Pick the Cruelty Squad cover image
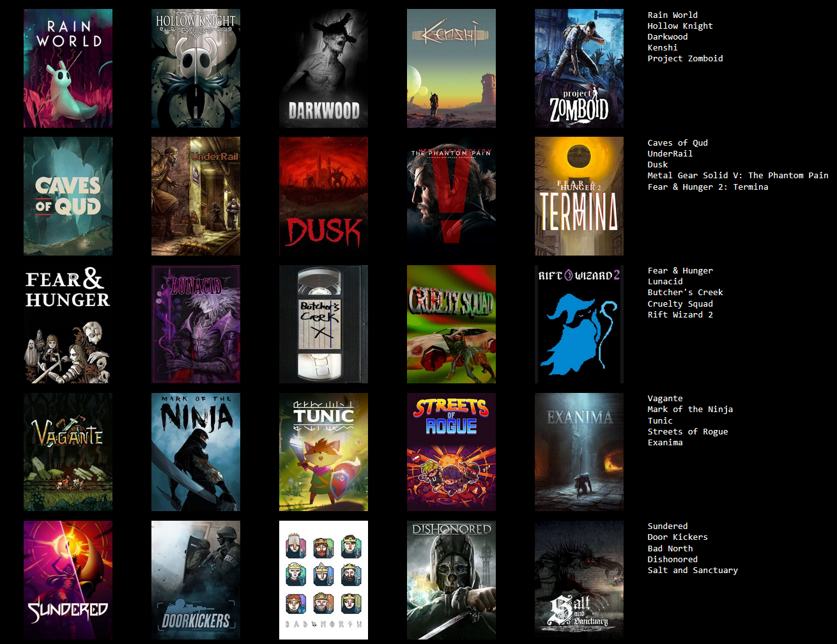The width and height of the screenshot is (837, 644). pos(451,324)
